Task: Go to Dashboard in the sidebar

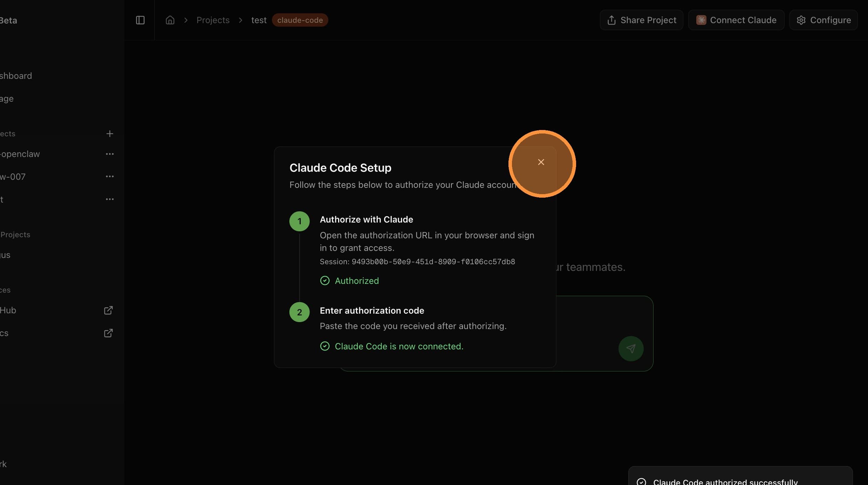Action: click(16, 76)
